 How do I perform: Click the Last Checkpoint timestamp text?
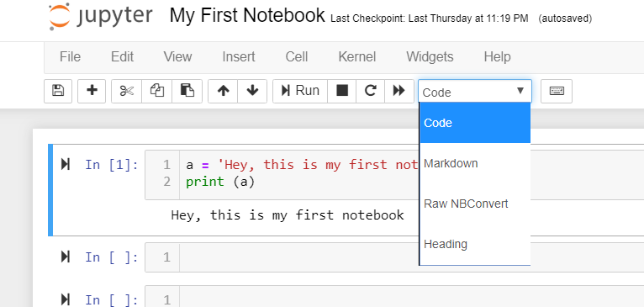[x=430, y=19]
